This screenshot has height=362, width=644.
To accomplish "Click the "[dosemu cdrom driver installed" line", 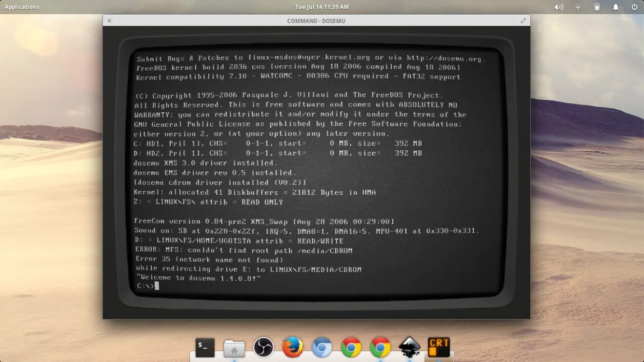I will coord(220,182).
